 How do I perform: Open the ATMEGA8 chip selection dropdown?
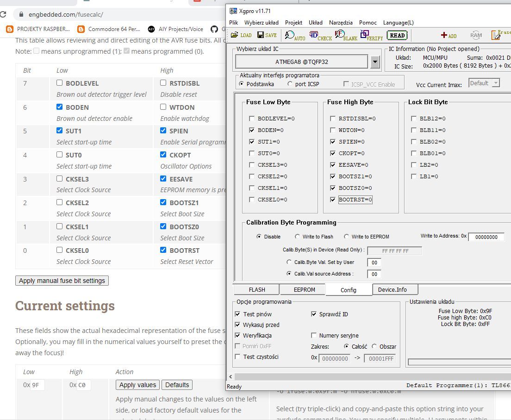375,62
